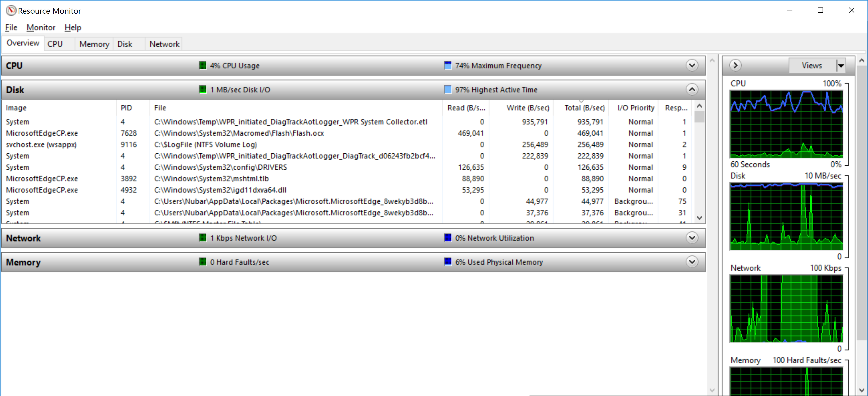Click the blue Used Physical Memory indicator
Image resolution: width=868 pixels, height=396 pixels.
(448, 262)
